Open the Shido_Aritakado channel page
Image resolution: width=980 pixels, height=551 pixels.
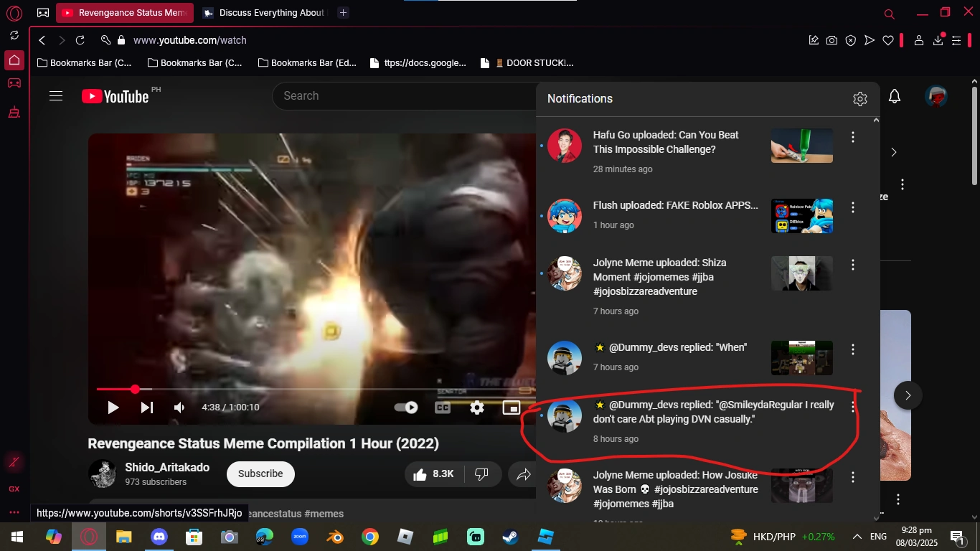click(166, 466)
